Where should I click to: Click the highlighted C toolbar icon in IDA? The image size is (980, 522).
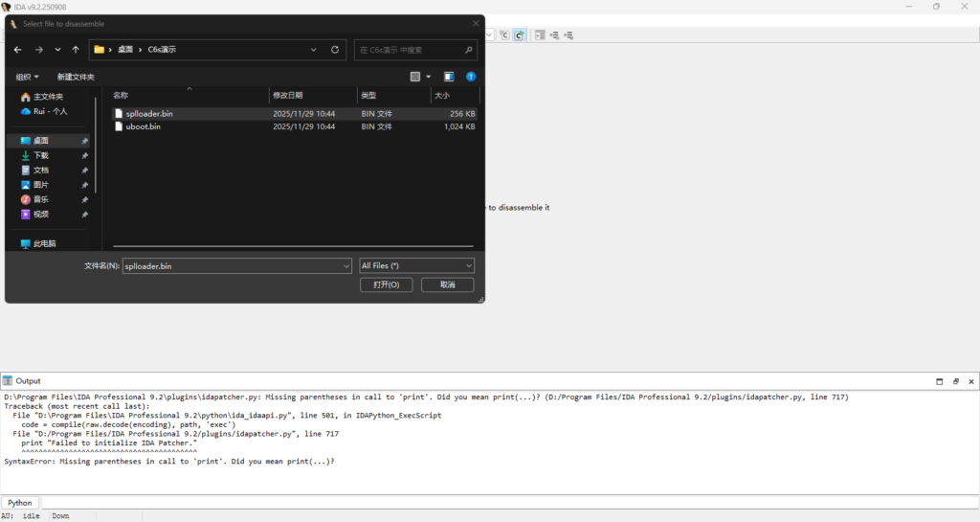point(519,34)
